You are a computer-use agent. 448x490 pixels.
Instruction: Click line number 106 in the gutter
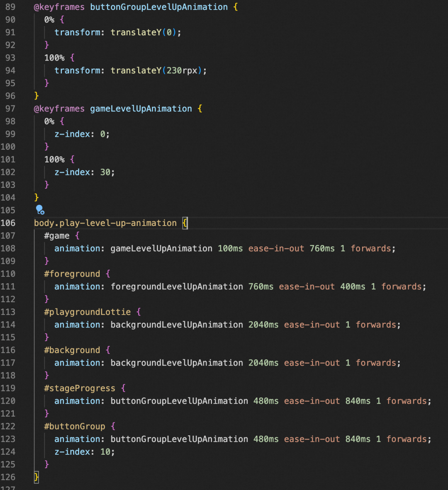pos(8,223)
